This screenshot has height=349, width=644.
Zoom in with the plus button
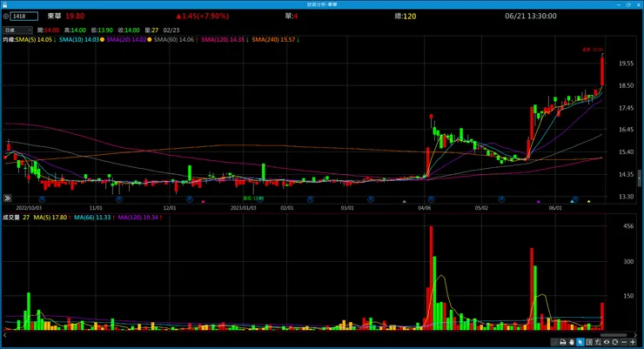633,342
